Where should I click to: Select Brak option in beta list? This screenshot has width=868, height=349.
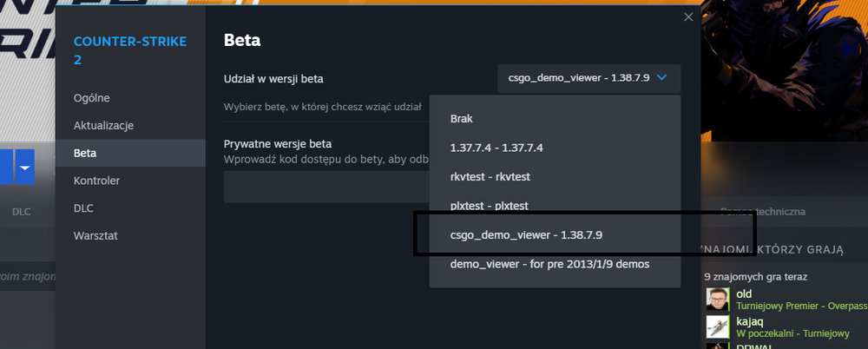click(x=555, y=119)
